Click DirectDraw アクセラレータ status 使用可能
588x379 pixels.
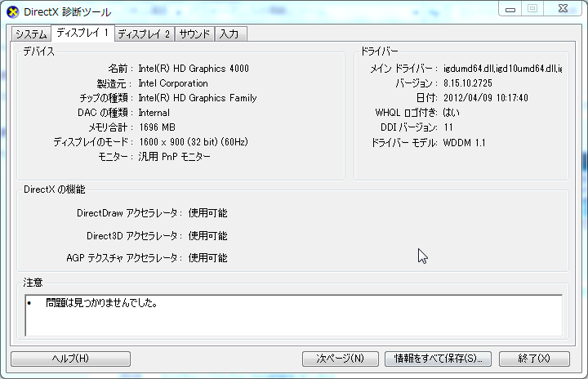207,213
